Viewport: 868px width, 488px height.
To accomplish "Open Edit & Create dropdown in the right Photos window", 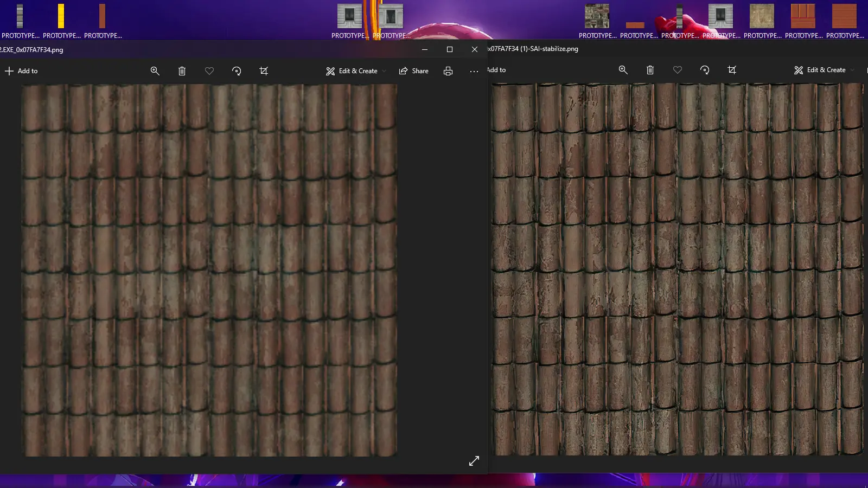I will [x=824, y=70].
